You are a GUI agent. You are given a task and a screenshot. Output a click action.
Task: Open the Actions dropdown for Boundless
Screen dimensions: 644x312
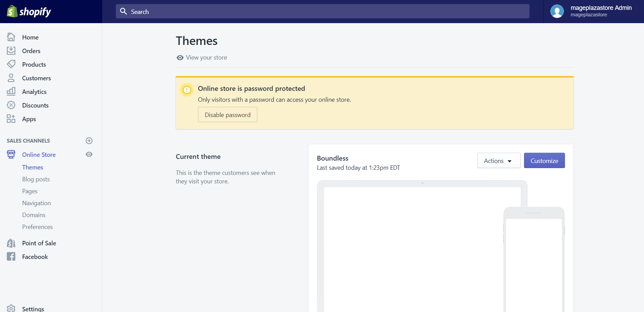coord(499,161)
